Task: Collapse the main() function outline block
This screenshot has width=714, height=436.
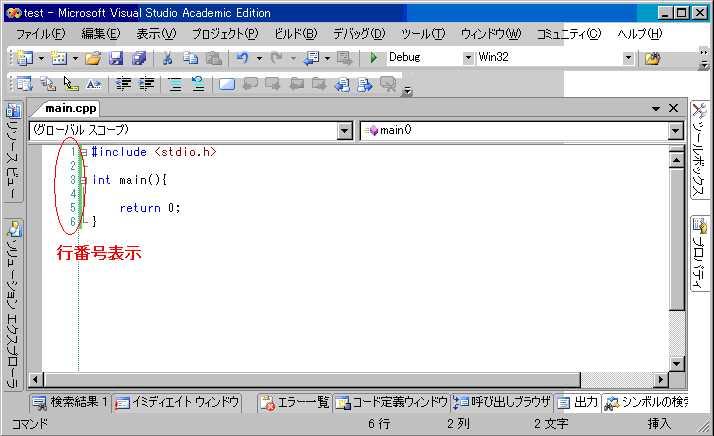Action: coord(84,180)
